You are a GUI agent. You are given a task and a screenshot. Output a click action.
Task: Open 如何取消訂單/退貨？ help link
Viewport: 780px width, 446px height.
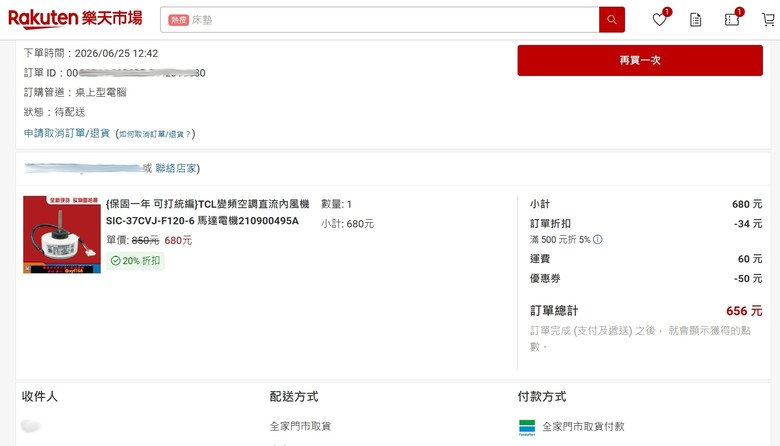(155, 134)
